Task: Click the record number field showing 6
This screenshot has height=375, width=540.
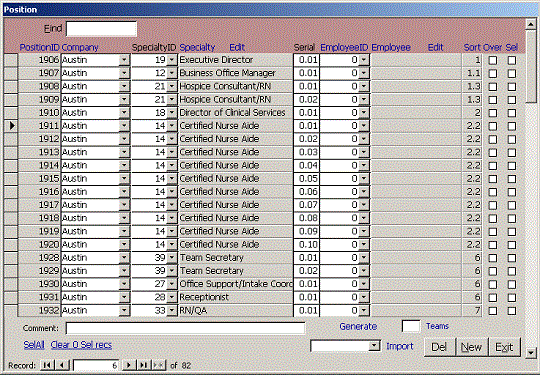Action: [x=96, y=365]
